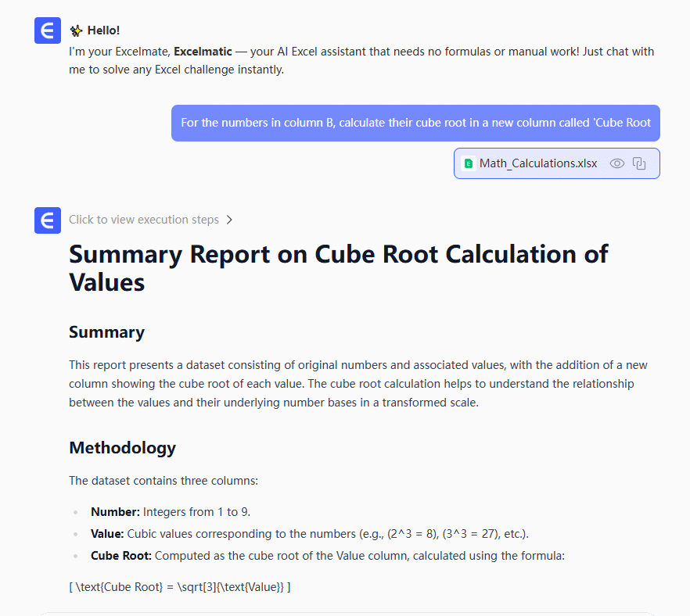Click the 'The dataset contains three columns' line
690x616 pixels.
(164, 481)
